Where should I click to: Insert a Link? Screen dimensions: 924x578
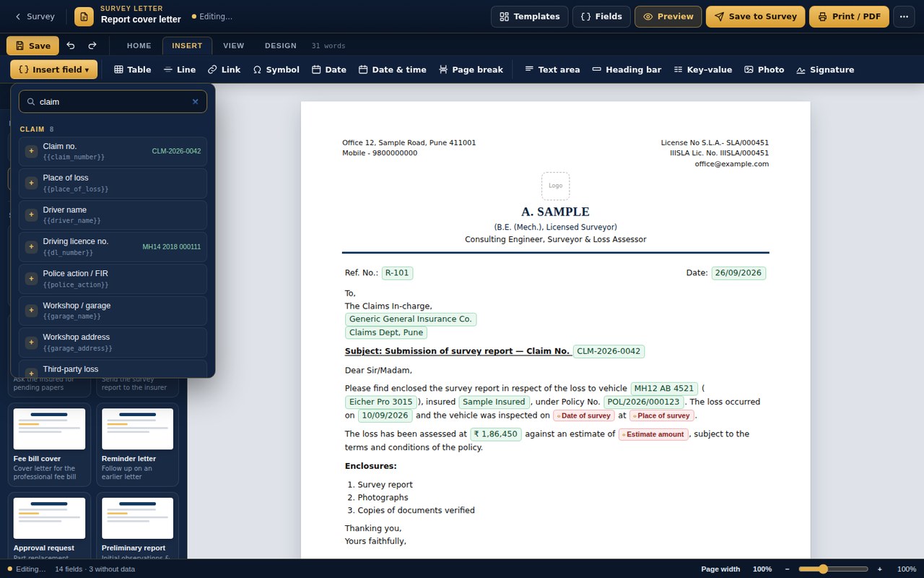pyautogui.click(x=225, y=69)
